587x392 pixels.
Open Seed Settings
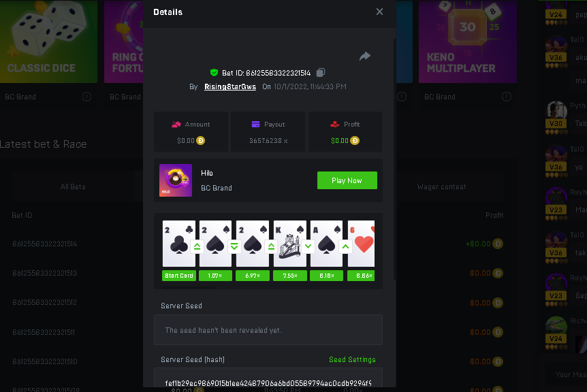(x=352, y=359)
